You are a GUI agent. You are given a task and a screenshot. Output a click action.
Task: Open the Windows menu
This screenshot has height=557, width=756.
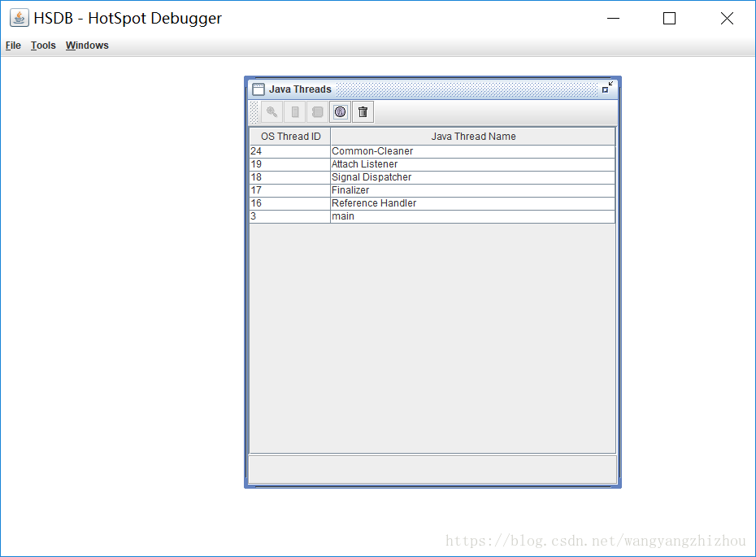[x=87, y=46]
